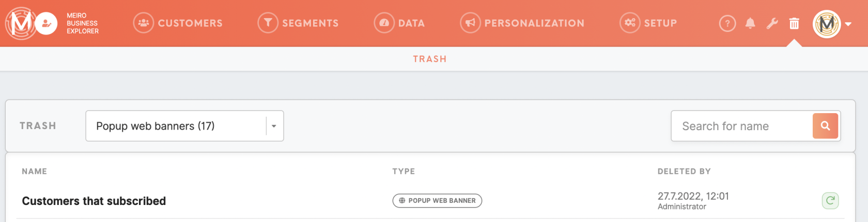Expand the user avatar menu arrow
The height and width of the screenshot is (222, 868).
pos(848,24)
